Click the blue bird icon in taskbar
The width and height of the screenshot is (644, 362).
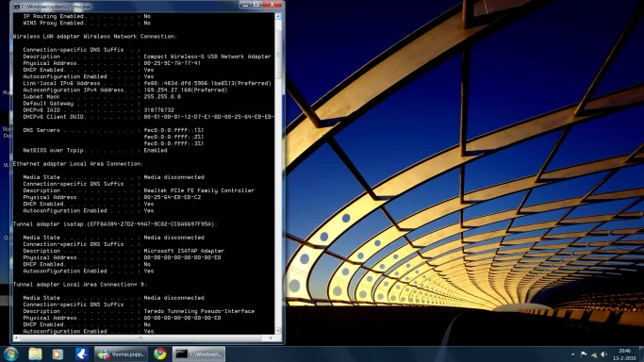pyautogui.click(x=82, y=354)
